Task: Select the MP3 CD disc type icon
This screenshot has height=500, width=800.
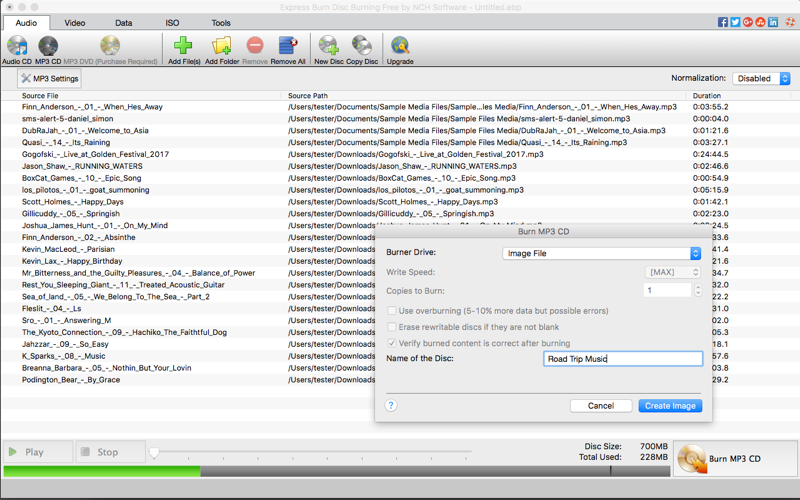Action: point(48,47)
